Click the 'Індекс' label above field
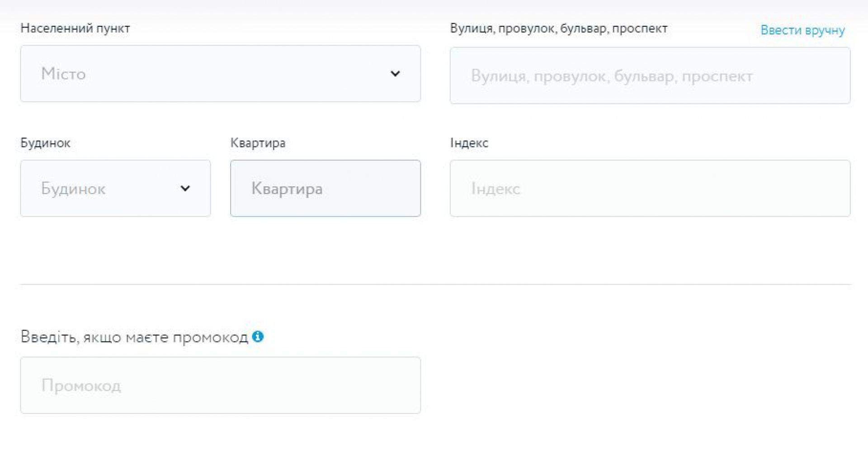 [x=469, y=143]
